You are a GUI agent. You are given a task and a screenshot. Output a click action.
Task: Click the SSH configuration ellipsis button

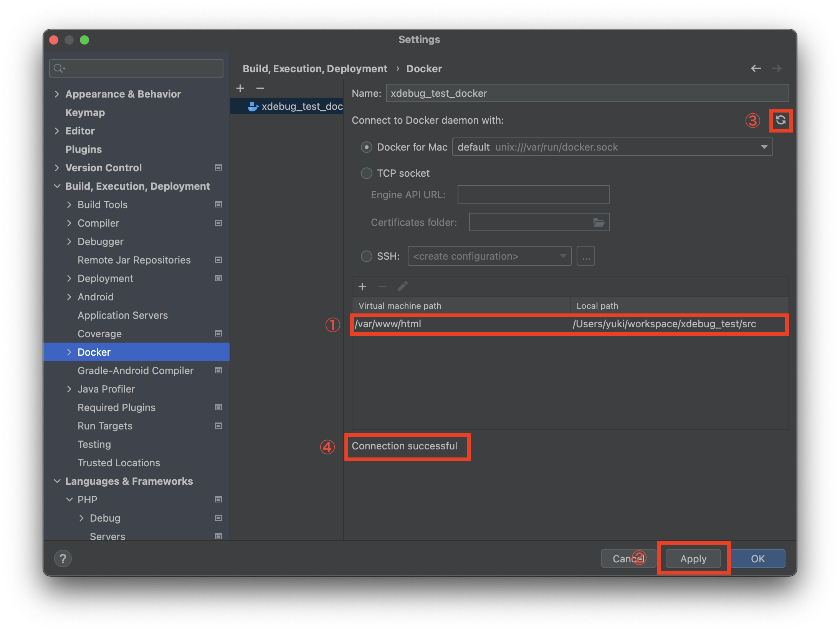[x=585, y=256]
